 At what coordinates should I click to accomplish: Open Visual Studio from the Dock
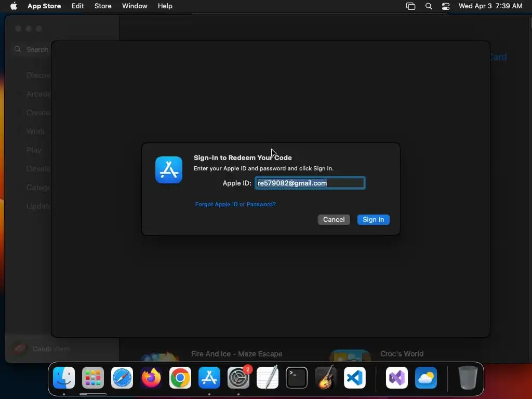(397, 378)
